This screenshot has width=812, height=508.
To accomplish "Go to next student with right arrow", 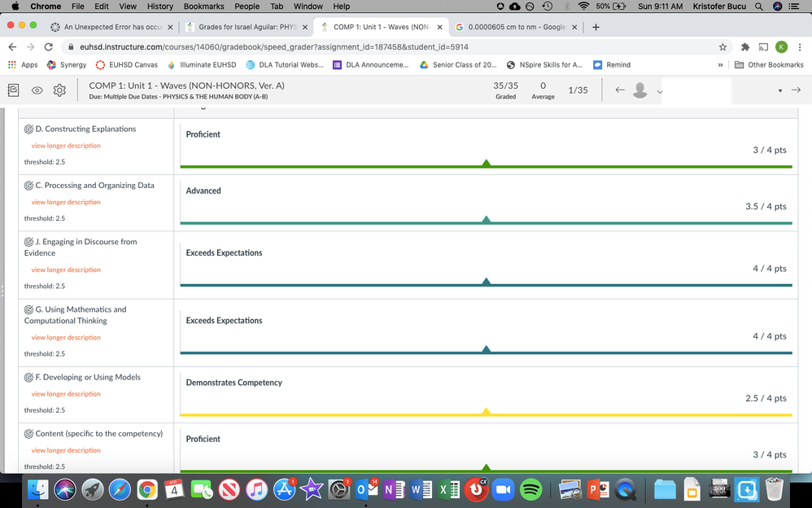I will [x=796, y=90].
